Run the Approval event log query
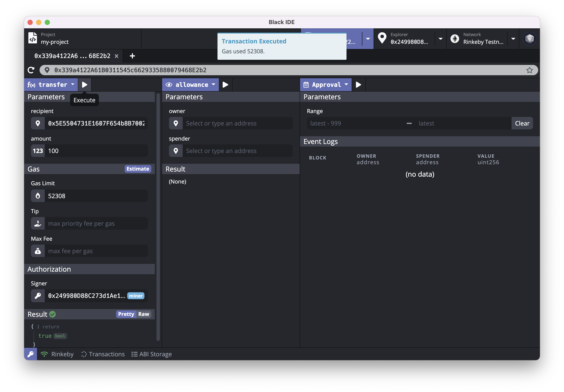The image size is (564, 392). coord(358,85)
